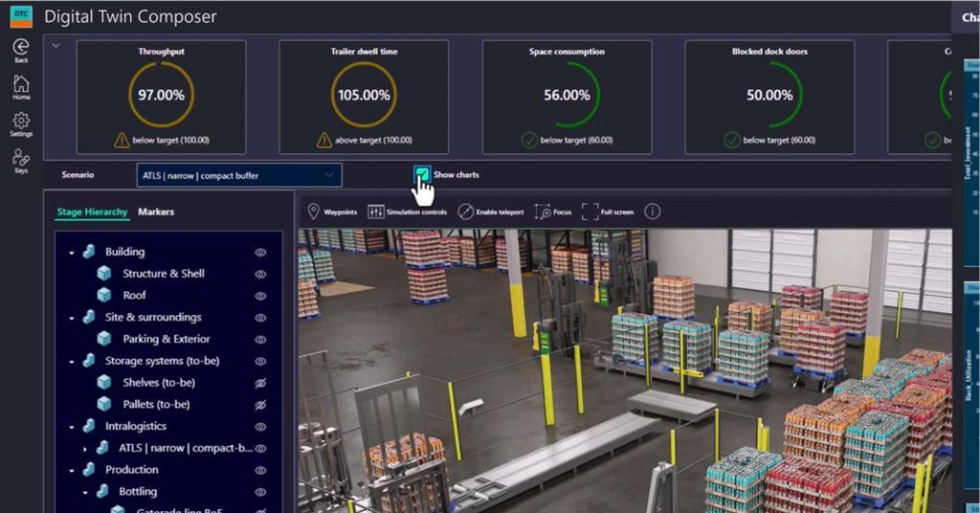The width and height of the screenshot is (980, 513).
Task: Click the Blocked dock doors 50.00% gauge
Action: (x=769, y=95)
